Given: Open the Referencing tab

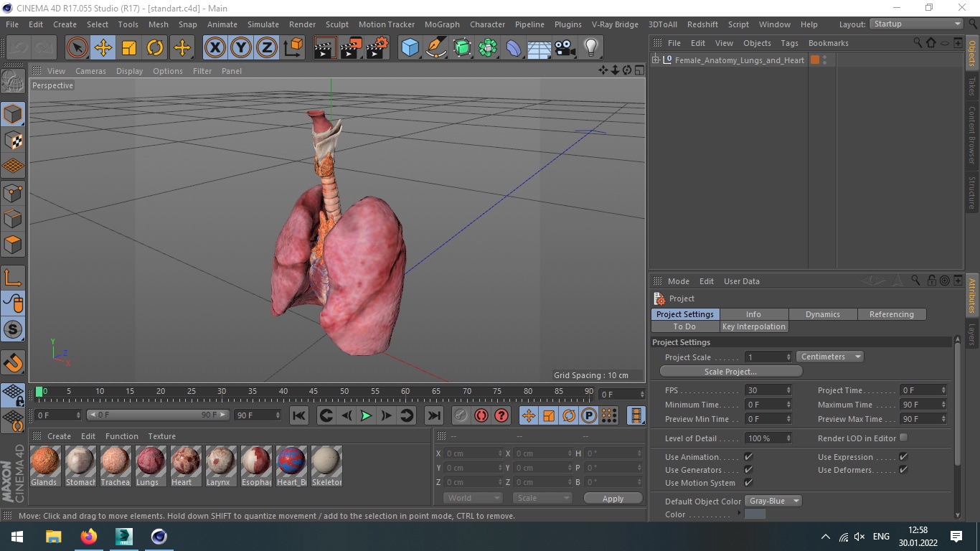Looking at the screenshot, I should pos(891,314).
